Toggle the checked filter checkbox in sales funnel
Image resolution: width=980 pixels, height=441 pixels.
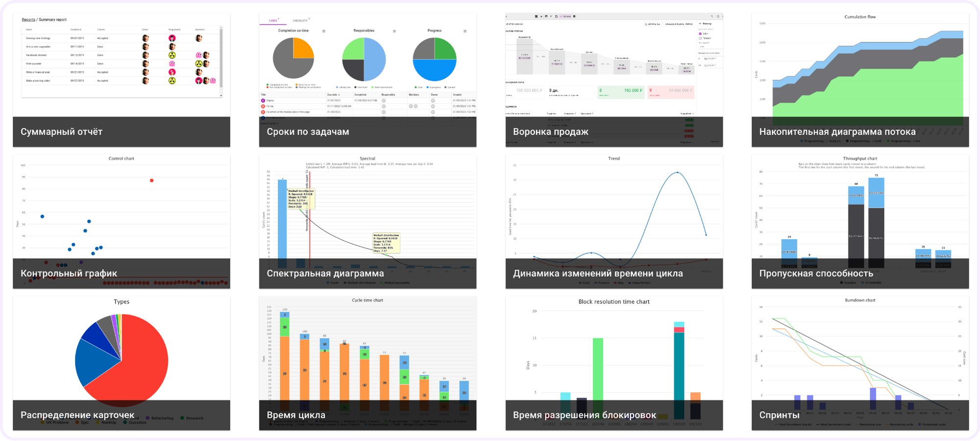coord(700,34)
